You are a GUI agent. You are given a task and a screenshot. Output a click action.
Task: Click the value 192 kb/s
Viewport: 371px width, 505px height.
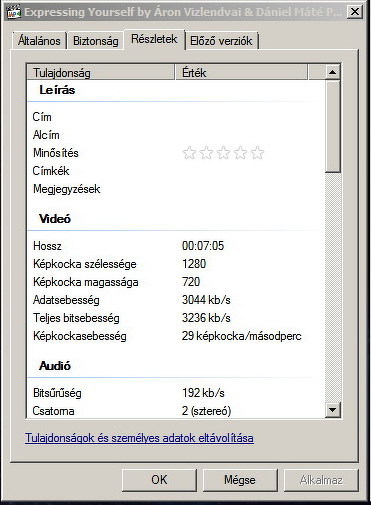tap(203, 393)
